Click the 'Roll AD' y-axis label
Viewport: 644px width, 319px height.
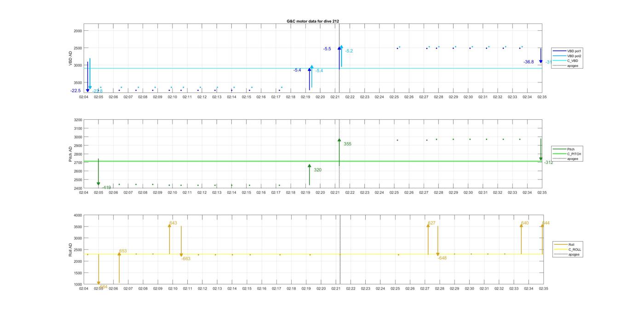(x=71, y=249)
